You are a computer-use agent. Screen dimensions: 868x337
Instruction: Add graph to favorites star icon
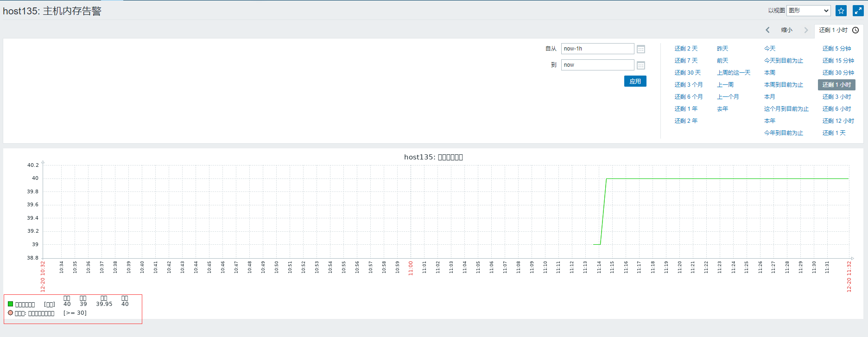pos(841,11)
